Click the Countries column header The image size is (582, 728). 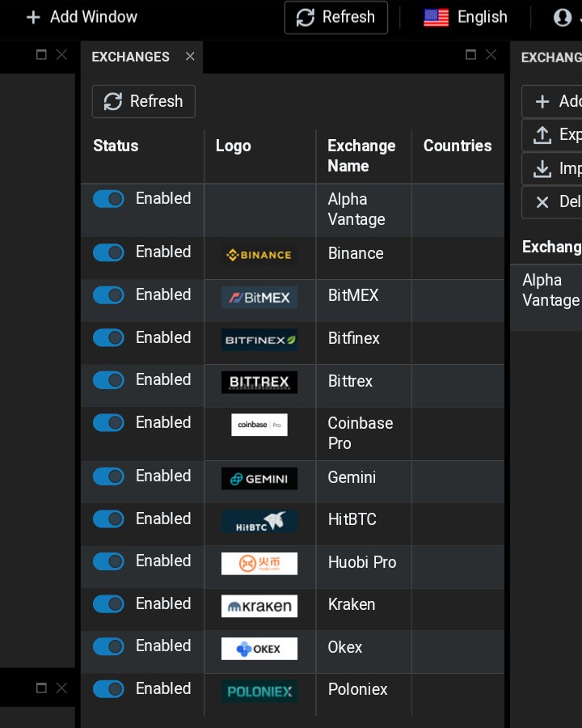pyautogui.click(x=458, y=146)
